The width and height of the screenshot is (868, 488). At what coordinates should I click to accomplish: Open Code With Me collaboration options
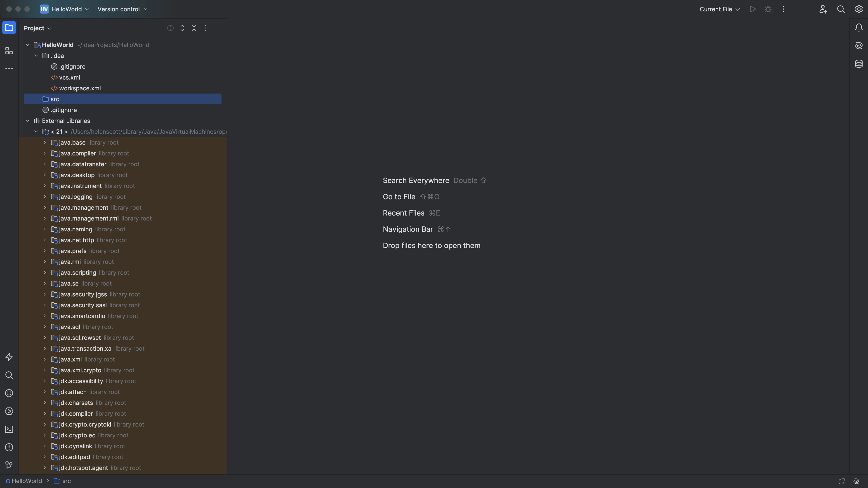coord(823,9)
